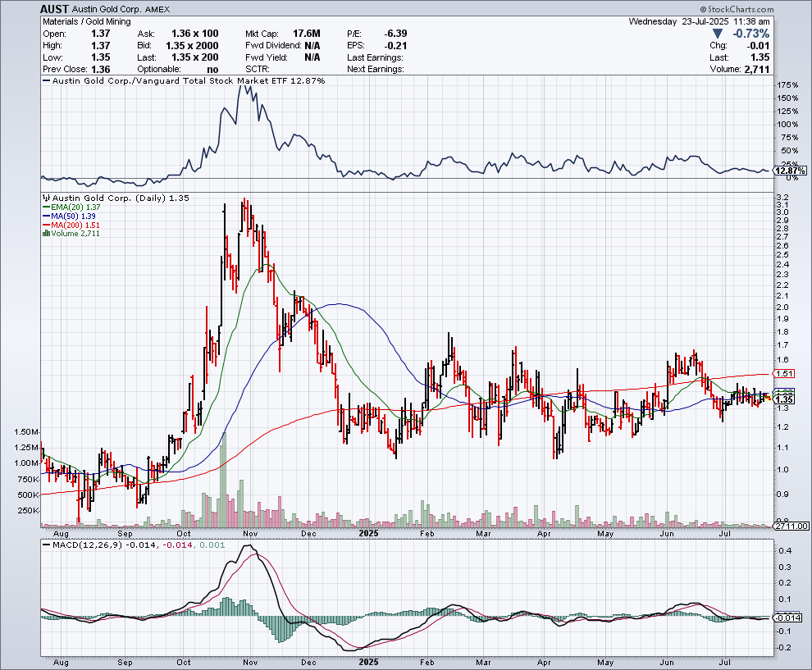This screenshot has width=812, height=670.
Task: Click the Austin Gold Corp. (Daily) legend icon
Action: (x=45, y=198)
